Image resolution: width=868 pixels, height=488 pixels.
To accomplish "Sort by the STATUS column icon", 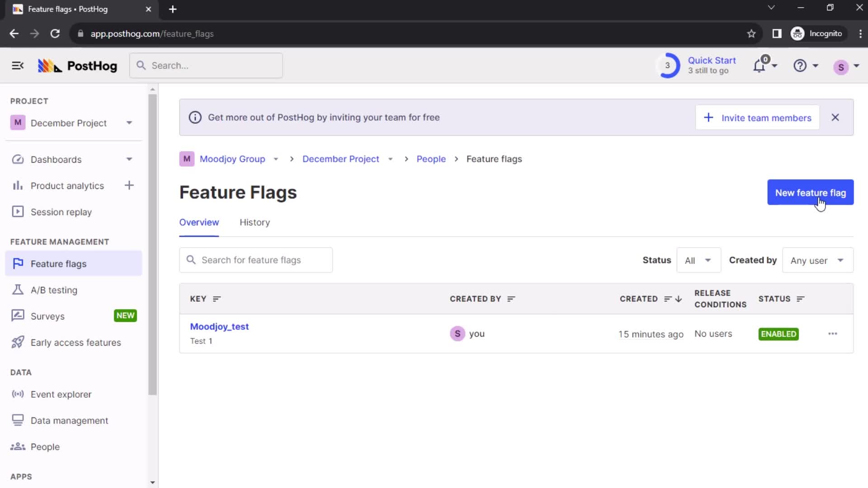I will tap(801, 299).
